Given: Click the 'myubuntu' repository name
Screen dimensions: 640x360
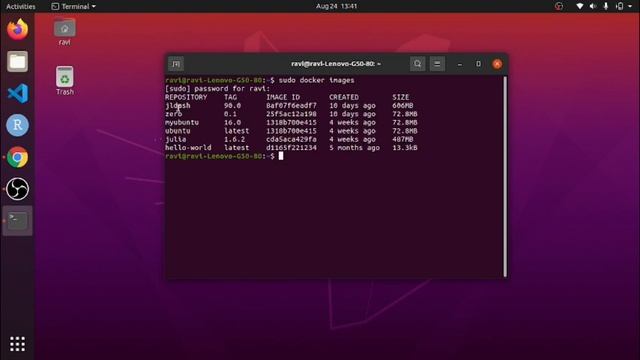Looking at the screenshot, I should tap(182, 122).
